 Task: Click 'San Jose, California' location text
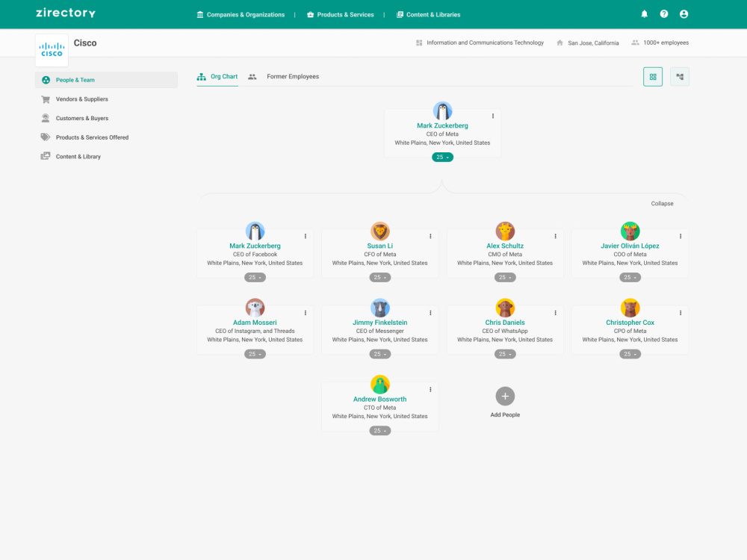(593, 43)
